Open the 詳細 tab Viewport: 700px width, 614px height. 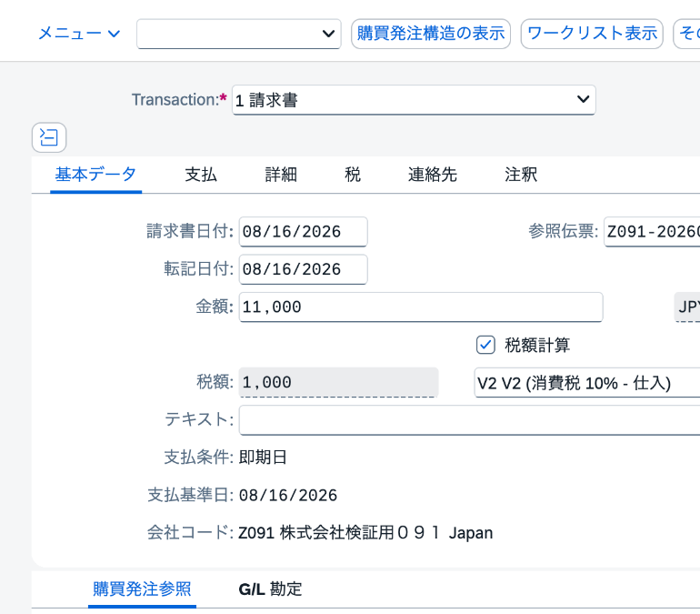point(281,175)
